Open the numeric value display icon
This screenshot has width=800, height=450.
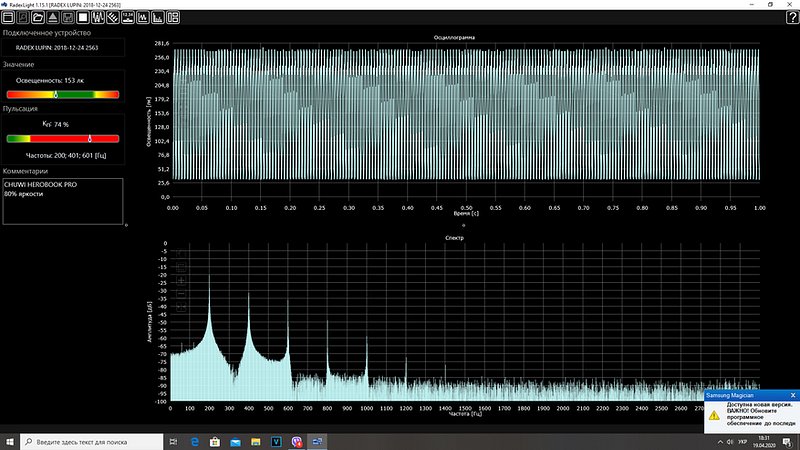coord(128,17)
